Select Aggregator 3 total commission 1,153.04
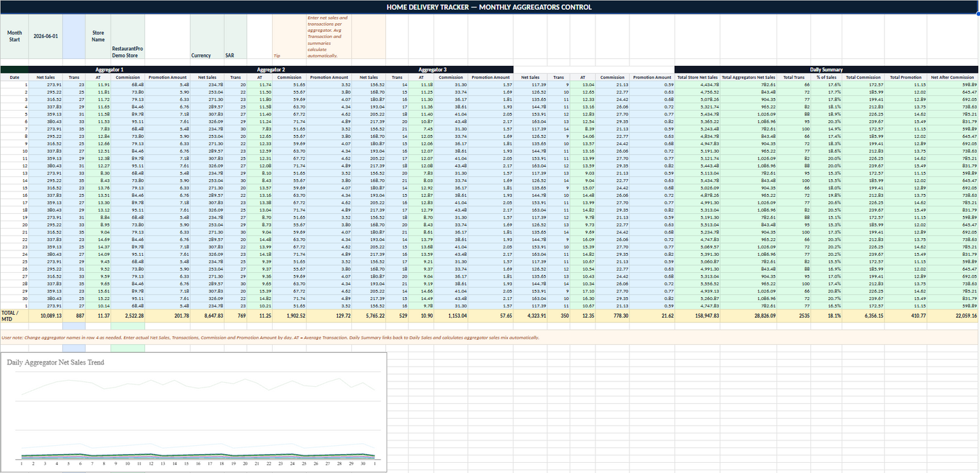The height and width of the screenshot is (473, 980). [450, 316]
